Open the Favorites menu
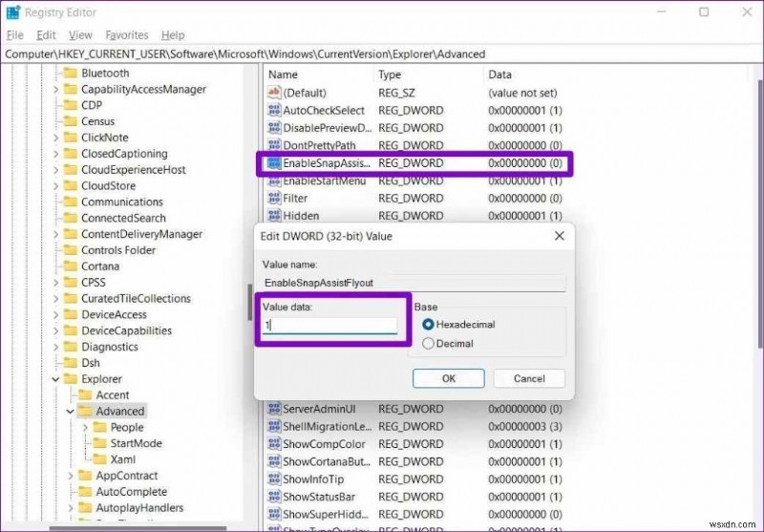 pyautogui.click(x=127, y=35)
